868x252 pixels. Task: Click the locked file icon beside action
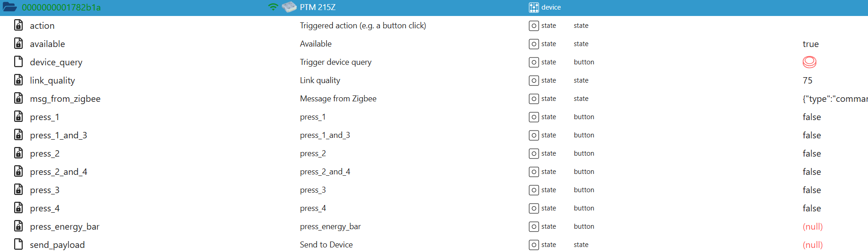tap(18, 26)
